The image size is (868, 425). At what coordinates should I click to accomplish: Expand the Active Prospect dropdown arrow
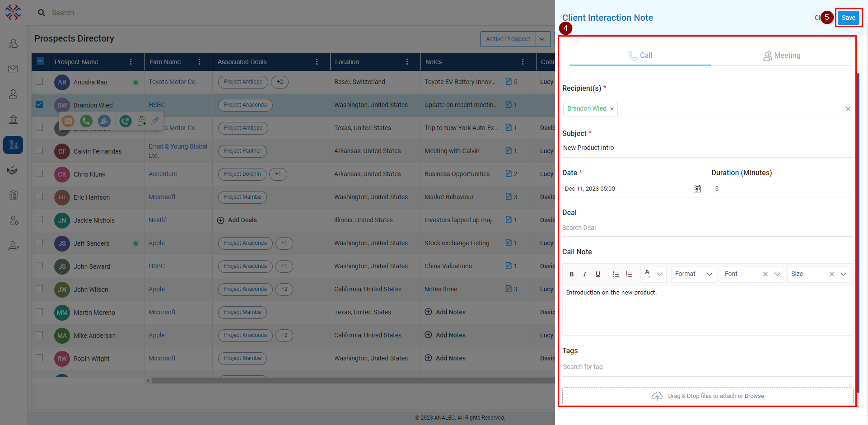pyautogui.click(x=542, y=39)
